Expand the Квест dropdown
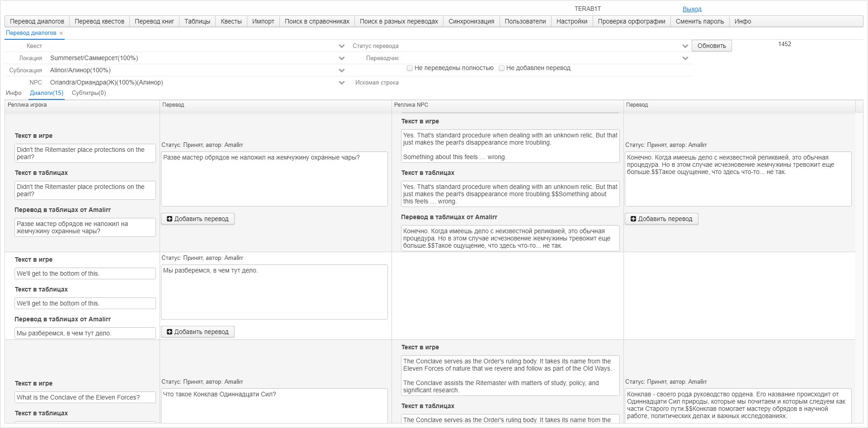The height and width of the screenshot is (428, 868). click(x=342, y=46)
